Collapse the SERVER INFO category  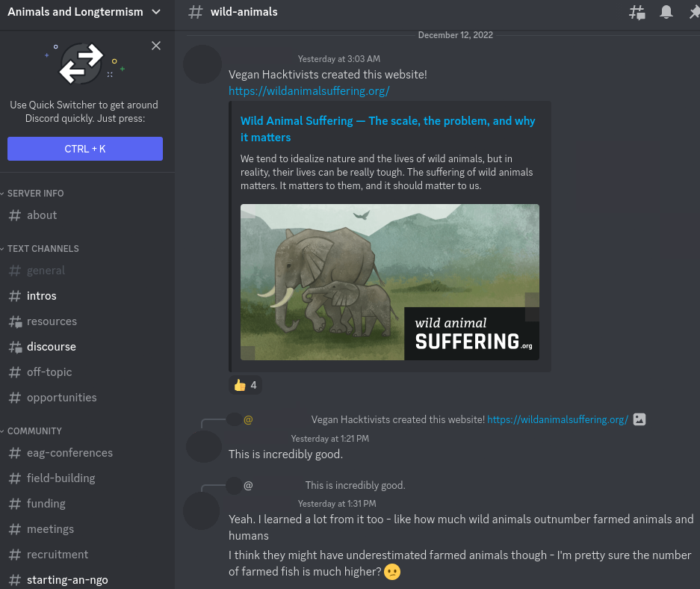35,193
